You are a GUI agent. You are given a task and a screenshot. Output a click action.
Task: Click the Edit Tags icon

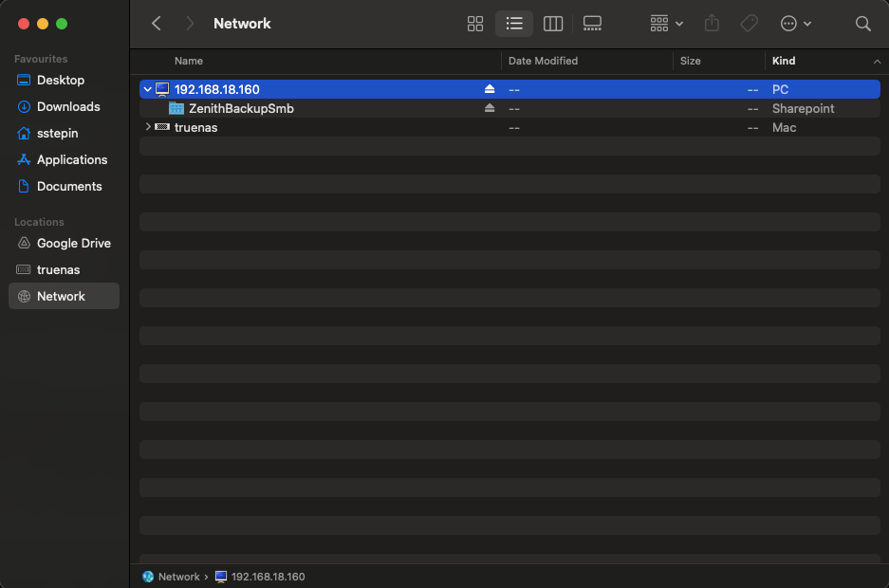[749, 24]
